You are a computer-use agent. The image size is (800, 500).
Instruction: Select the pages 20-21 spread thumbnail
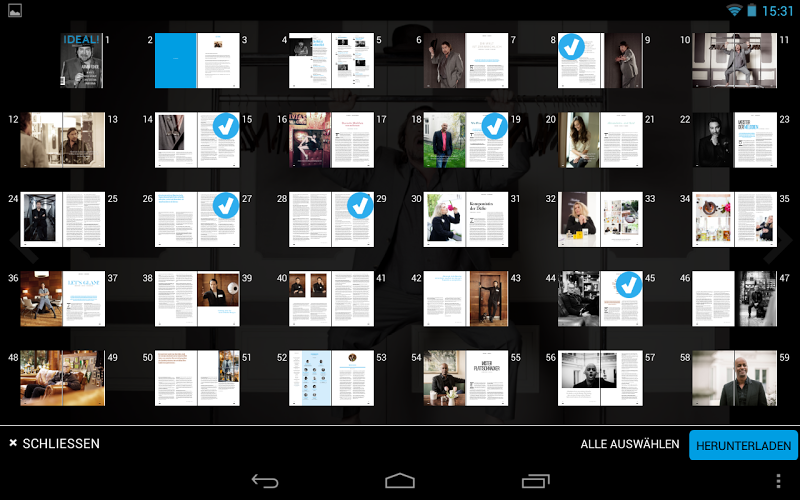pos(600,140)
